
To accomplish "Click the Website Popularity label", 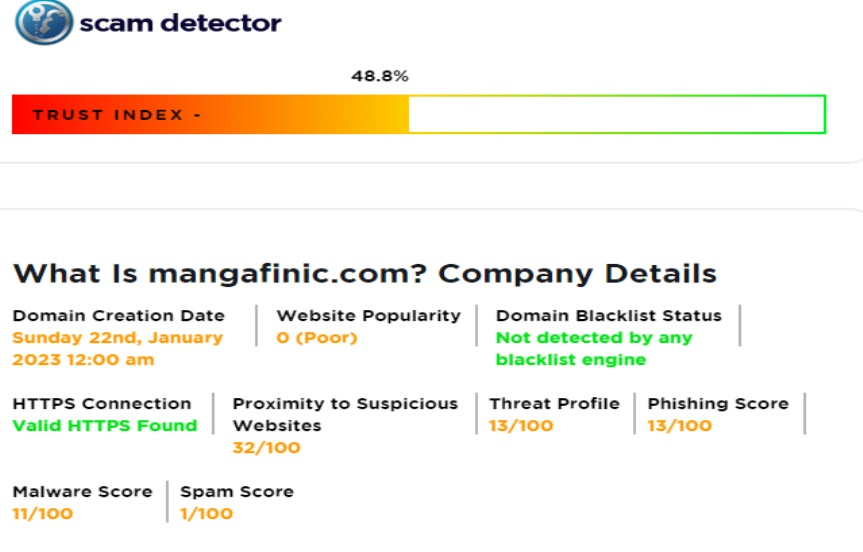I will (368, 315).
